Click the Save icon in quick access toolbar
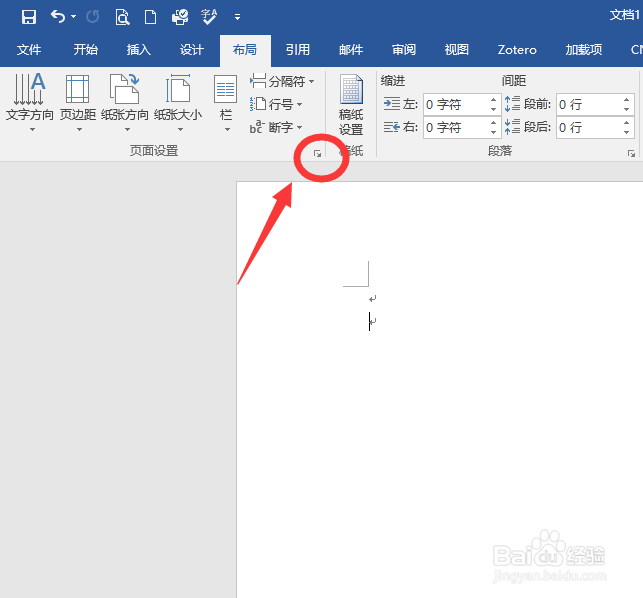643x598 pixels. [x=29, y=17]
